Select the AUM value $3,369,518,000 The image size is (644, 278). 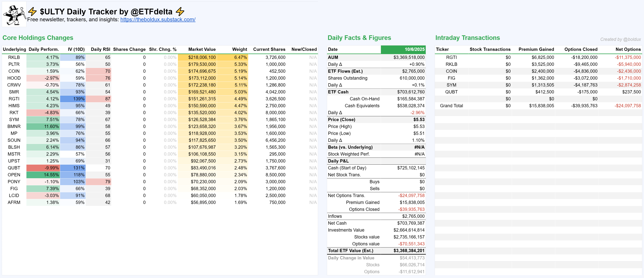409,57
